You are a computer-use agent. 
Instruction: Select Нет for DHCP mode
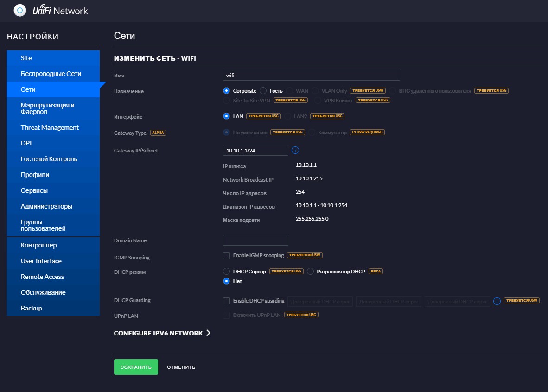point(227,281)
